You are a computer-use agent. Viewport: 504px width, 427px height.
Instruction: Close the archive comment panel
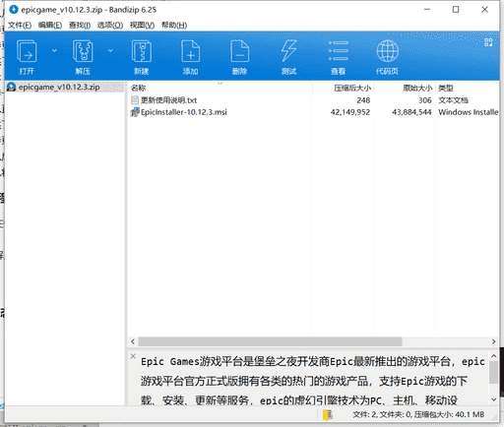(133, 356)
